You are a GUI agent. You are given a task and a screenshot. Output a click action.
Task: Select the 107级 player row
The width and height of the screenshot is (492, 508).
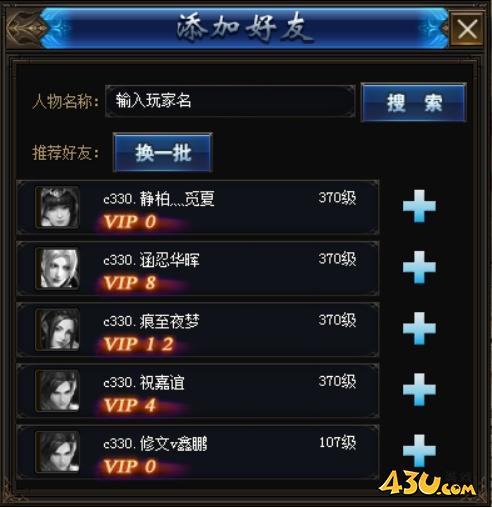pyautogui.click(x=198, y=452)
